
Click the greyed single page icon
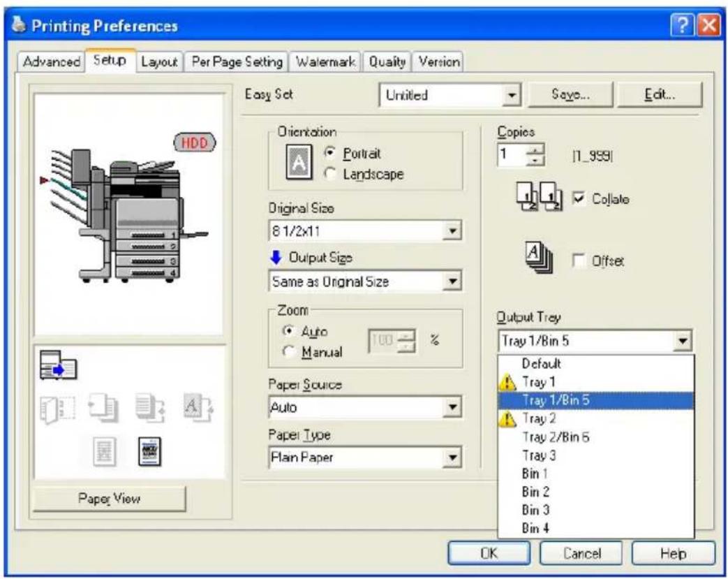104,451
